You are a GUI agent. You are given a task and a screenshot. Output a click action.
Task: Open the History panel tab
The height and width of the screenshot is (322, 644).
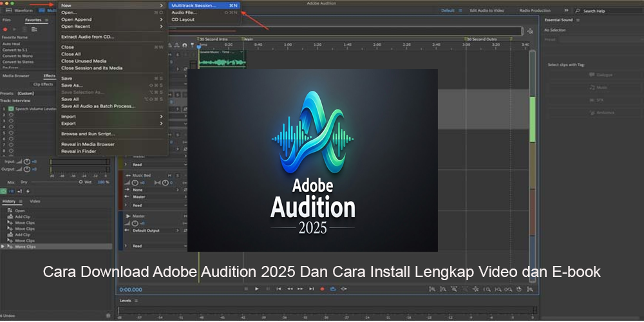coord(8,202)
